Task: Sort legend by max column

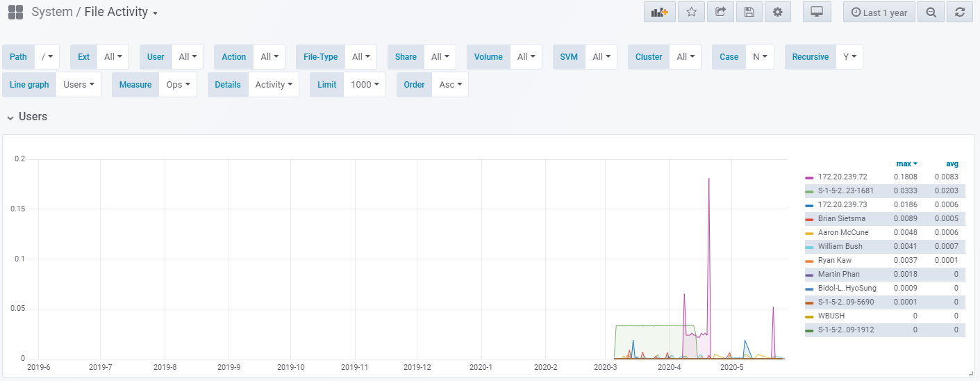Action: (x=906, y=164)
